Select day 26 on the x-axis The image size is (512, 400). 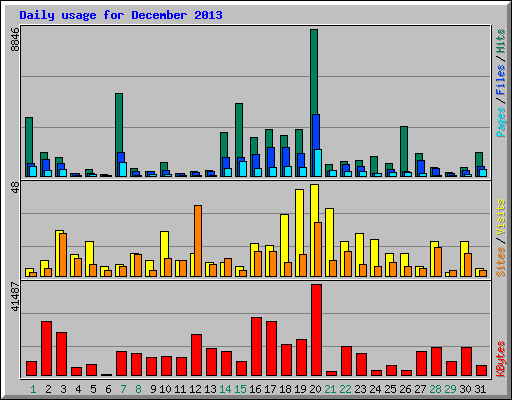pos(405,389)
